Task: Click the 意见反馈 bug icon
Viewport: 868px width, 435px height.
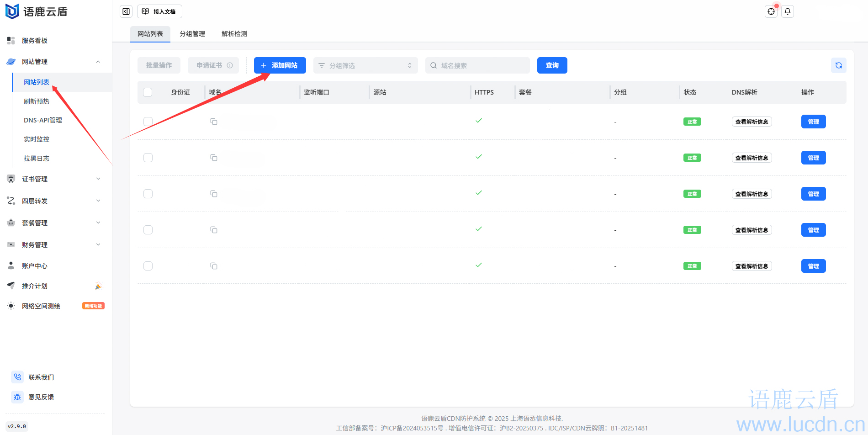Action: click(x=17, y=397)
